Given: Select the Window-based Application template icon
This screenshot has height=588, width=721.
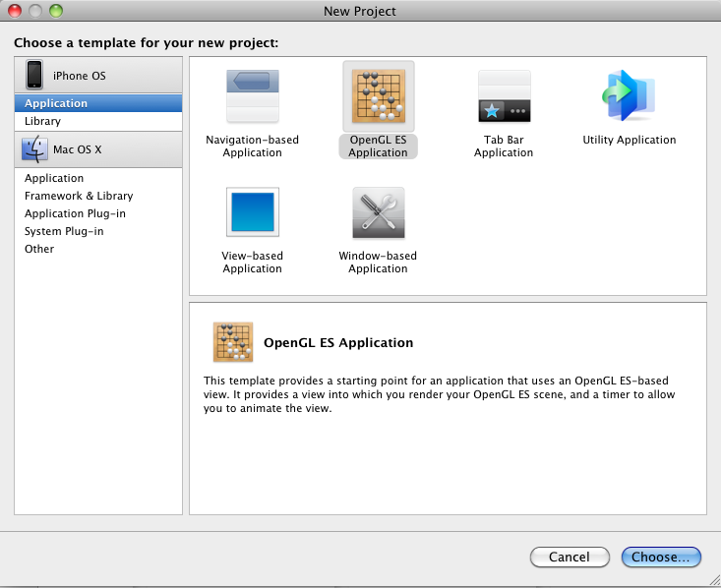Looking at the screenshot, I should click(379, 212).
